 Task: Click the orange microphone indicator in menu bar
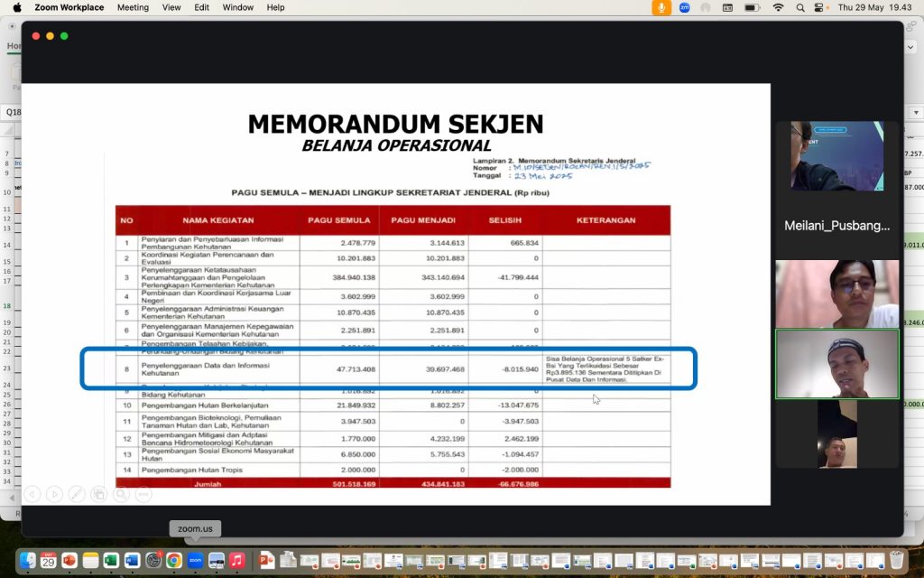click(662, 7)
